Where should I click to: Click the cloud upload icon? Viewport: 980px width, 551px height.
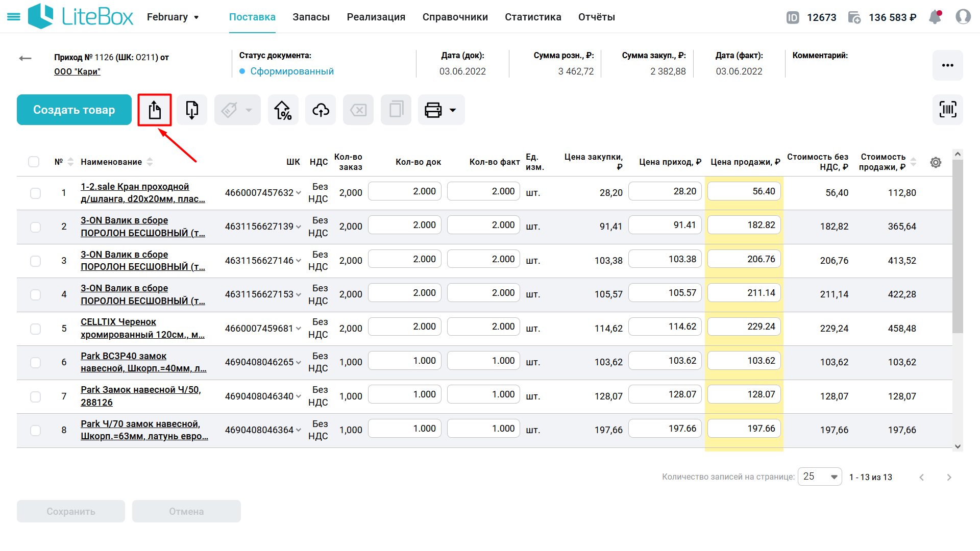(x=321, y=110)
